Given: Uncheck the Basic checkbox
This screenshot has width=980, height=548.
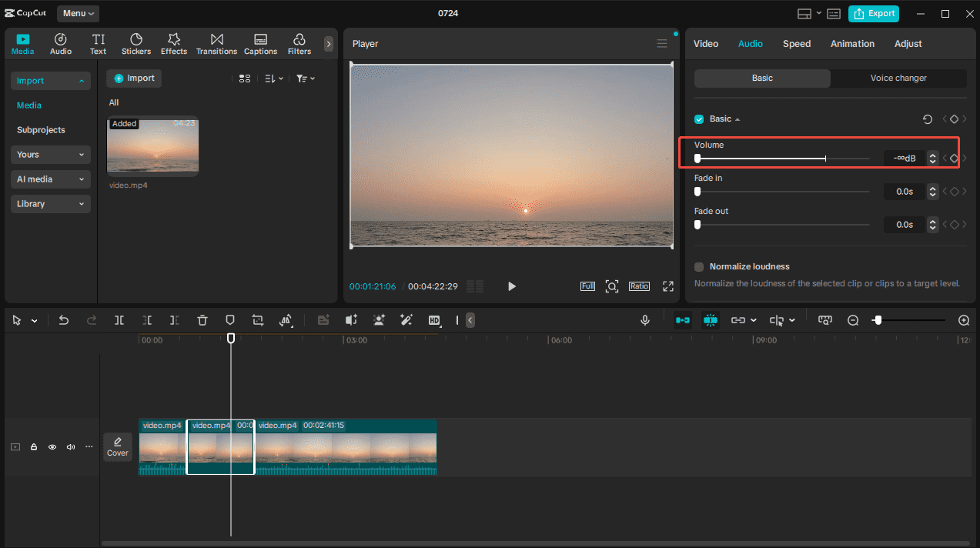Looking at the screenshot, I should [699, 119].
